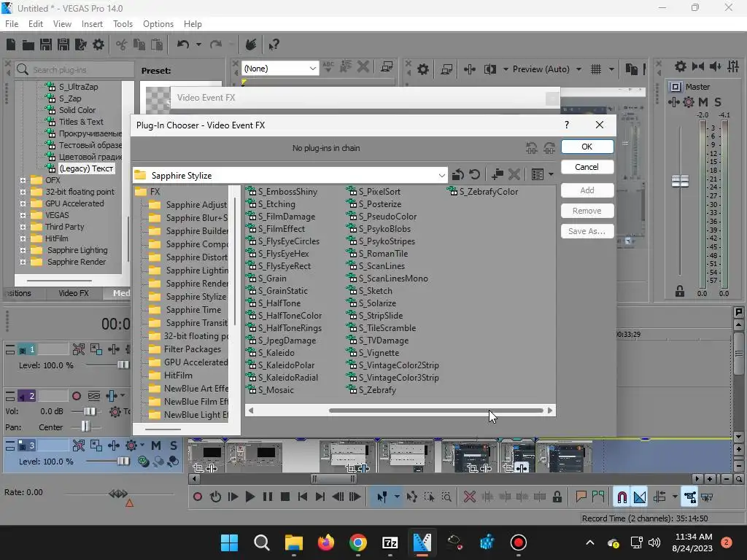The width and height of the screenshot is (747, 560).
Task: Click the refresh icon in Plug-In Chooser
Action: (474, 175)
